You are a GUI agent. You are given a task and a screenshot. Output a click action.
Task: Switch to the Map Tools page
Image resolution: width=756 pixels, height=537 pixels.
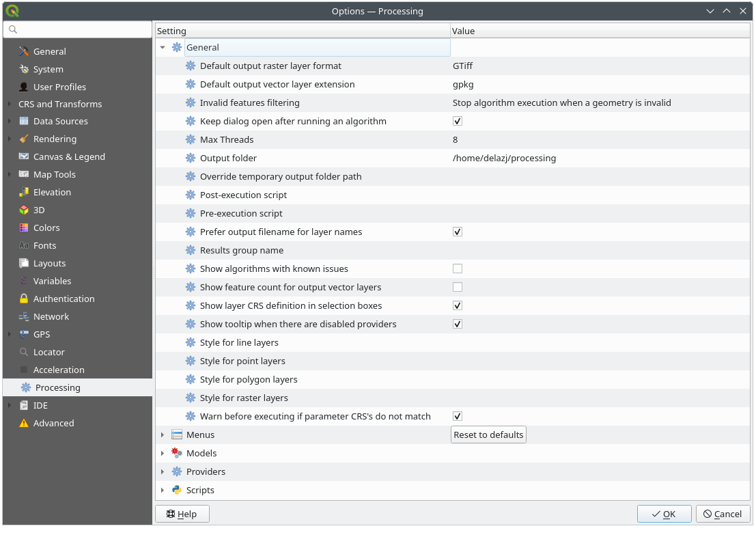point(54,174)
